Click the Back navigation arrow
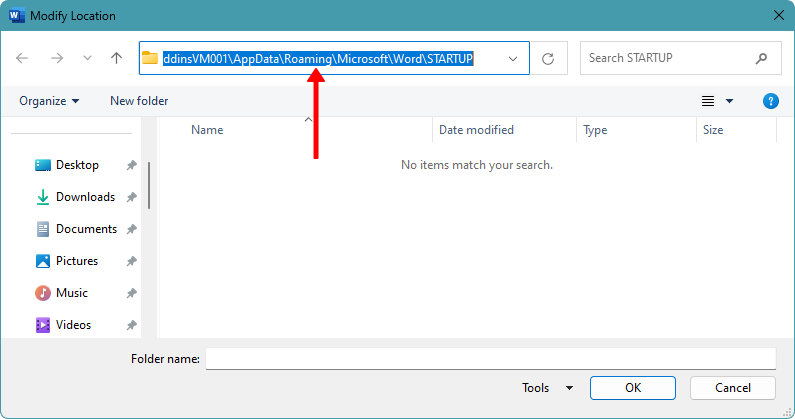This screenshot has width=795, height=419. pyautogui.click(x=22, y=59)
